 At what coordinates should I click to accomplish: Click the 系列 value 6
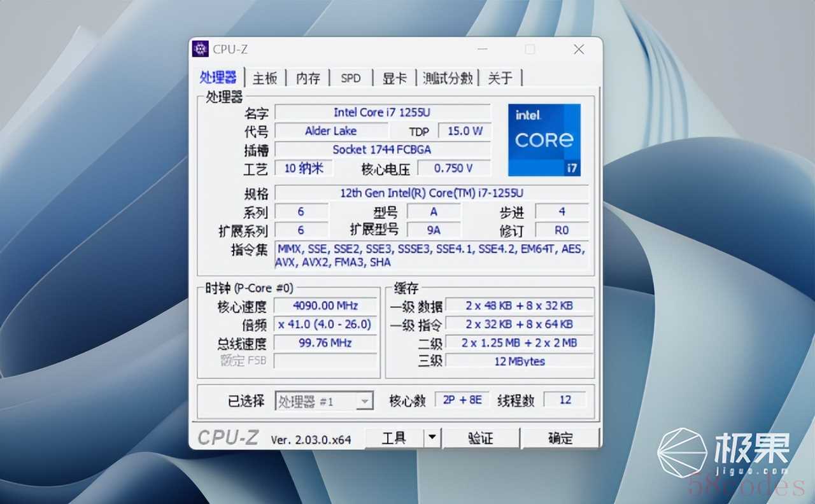coord(301,211)
